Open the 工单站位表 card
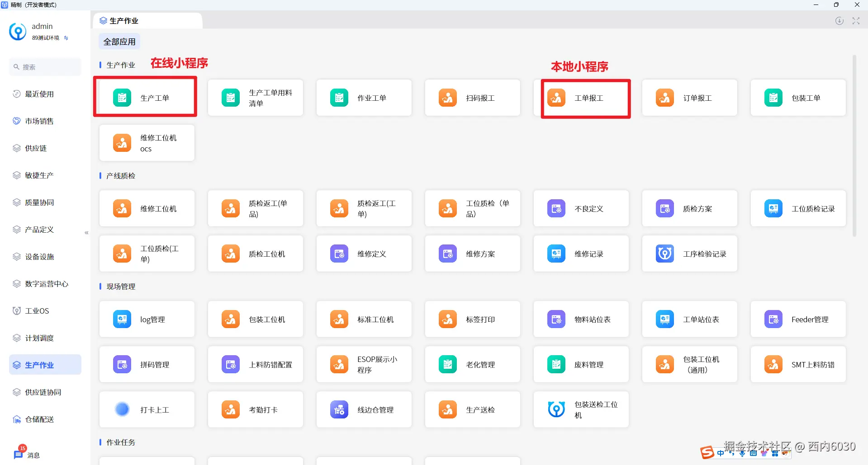Screen dimensions: 868x465 [x=690, y=319]
